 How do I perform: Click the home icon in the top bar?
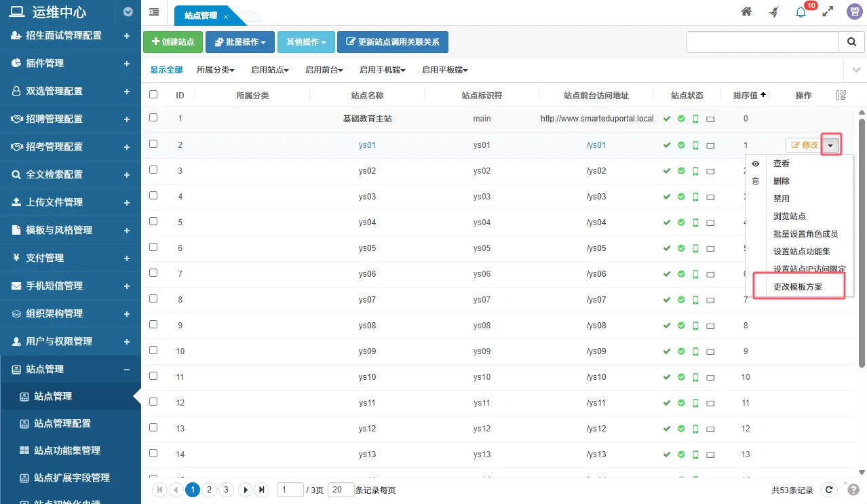[x=746, y=12]
